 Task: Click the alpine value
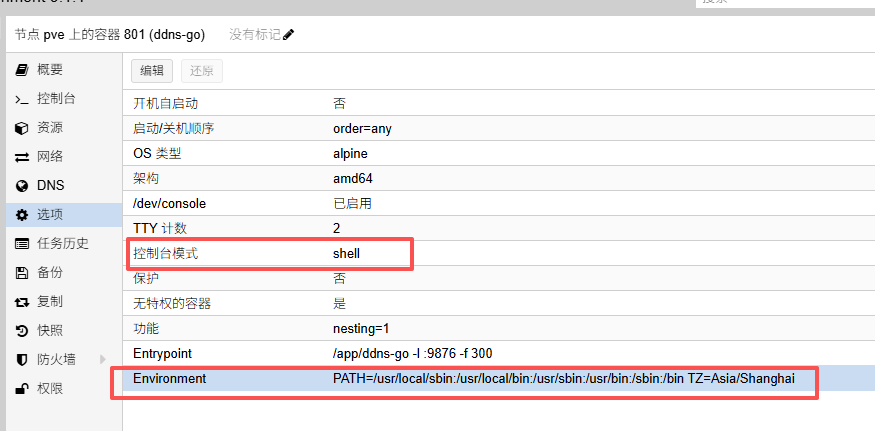click(x=350, y=154)
